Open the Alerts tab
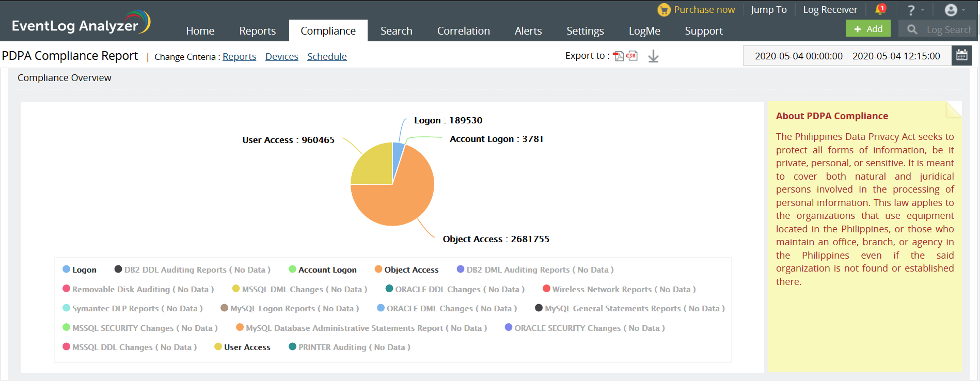 tap(528, 31)
